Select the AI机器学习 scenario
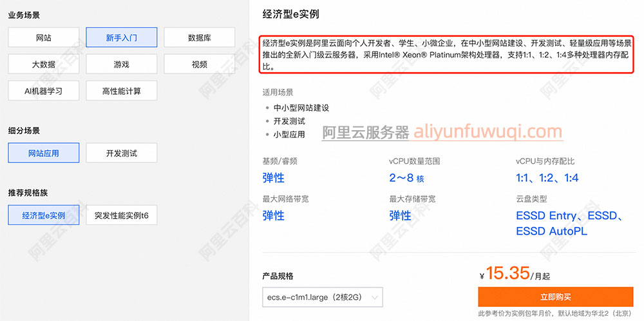This screenshot has height=321, width=644. coord(44,91)
